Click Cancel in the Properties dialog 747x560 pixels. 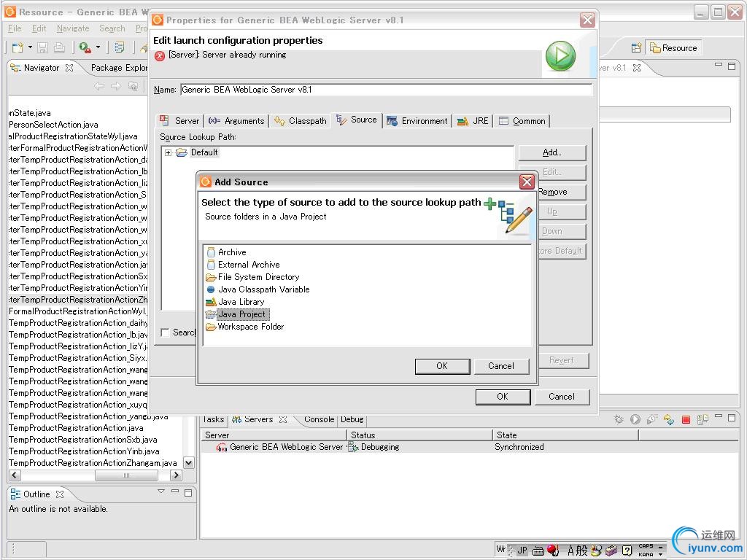[x=562, y=397]
